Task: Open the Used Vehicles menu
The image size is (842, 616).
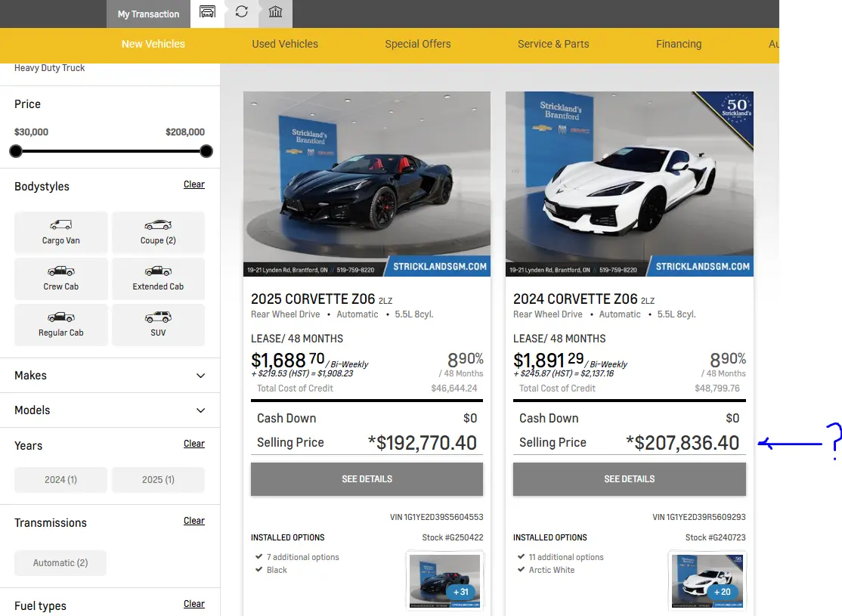Action: (285, 44)
